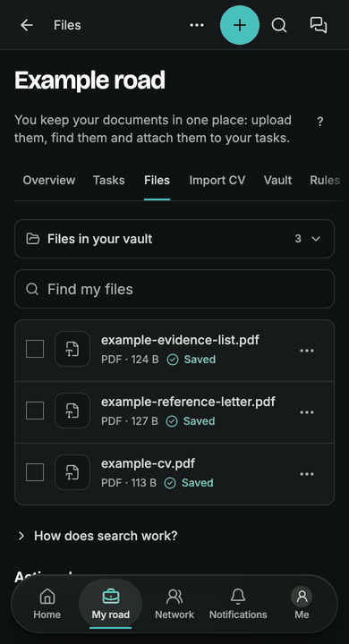Open more options for example-cv.pdf
Viewport: 349px width, 644px height.
pos(307,474)
